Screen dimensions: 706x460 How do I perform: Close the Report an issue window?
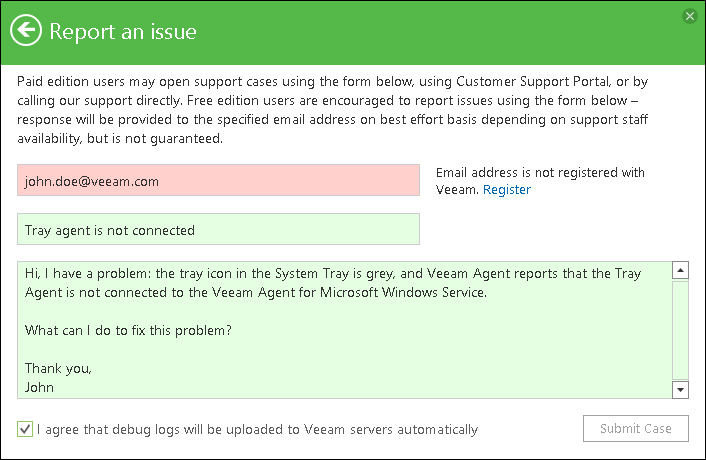[689, 16]
